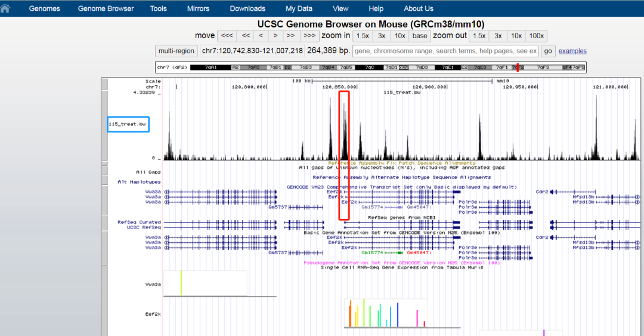Click the 7qF3 band on the ideogram

point(543,67)
